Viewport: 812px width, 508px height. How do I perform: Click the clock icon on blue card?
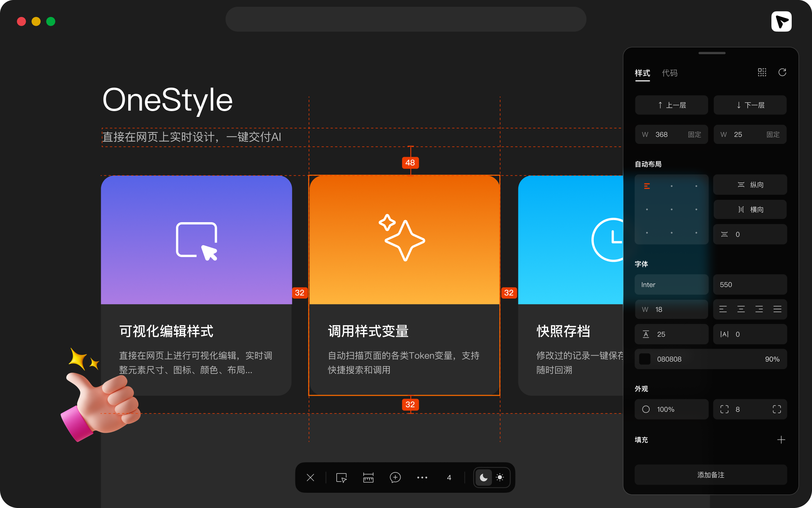click(x=607, y=240)
